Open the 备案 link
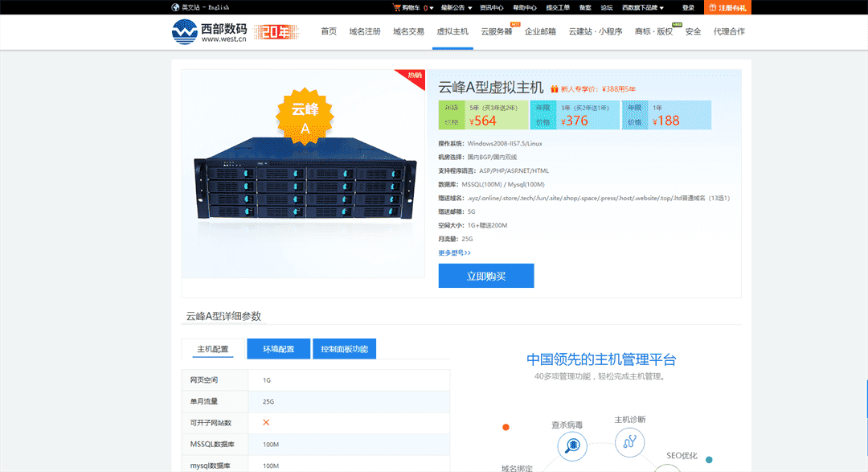The image size is (868, 472). [x=585, y=8]
